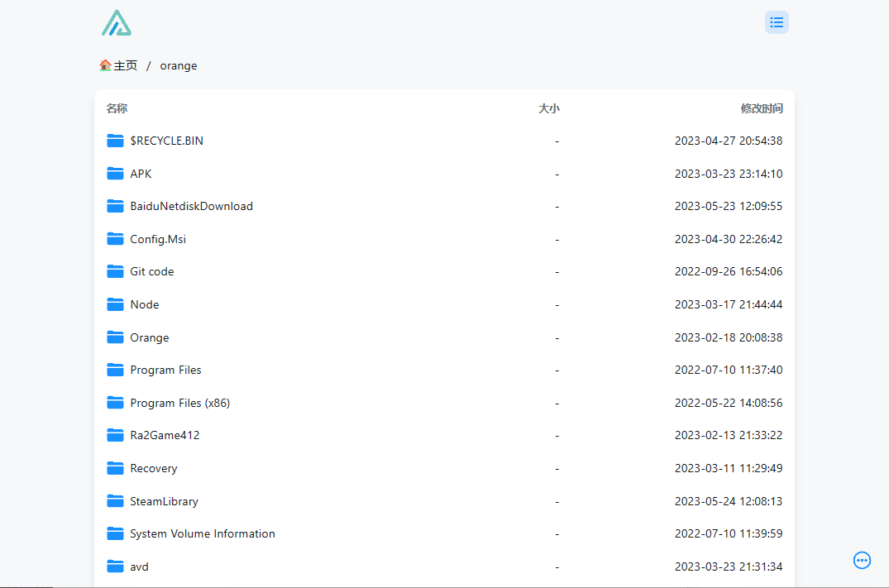Open the System Volume Information folder
Image resolution: width=889 pixels, height=588 pixels.
coord(202,533)
